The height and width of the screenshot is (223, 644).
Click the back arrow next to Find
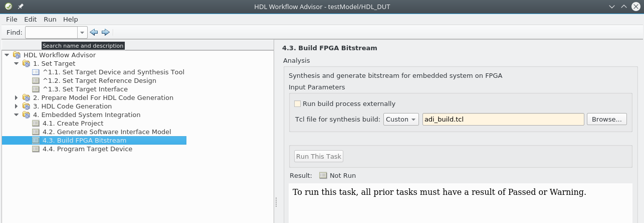click(x=94, y=32)
